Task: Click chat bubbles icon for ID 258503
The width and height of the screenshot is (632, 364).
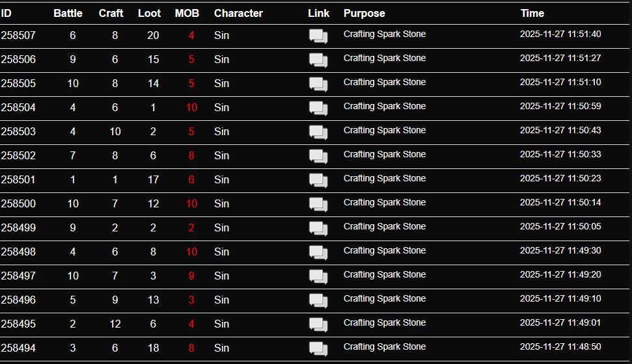Action: (x=318, y=133)
